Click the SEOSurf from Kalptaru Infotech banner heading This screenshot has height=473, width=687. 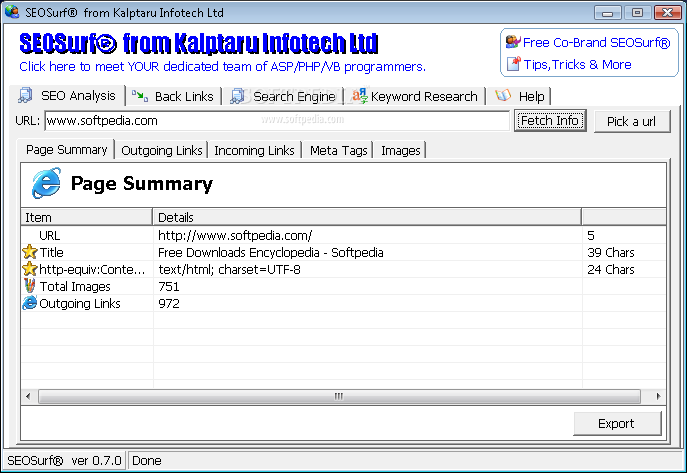click(198, 43)
